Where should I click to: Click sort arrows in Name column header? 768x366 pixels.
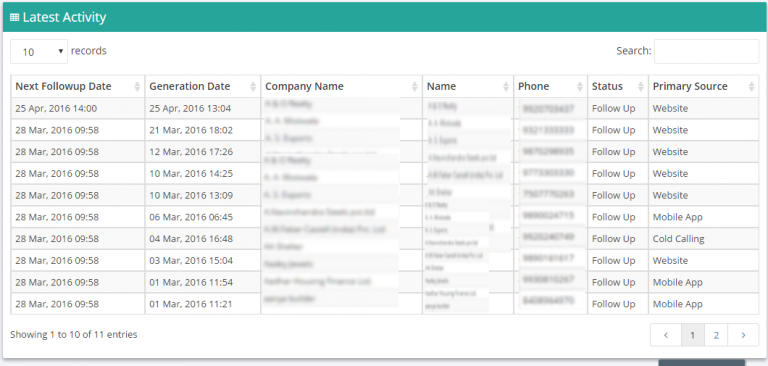506,87
